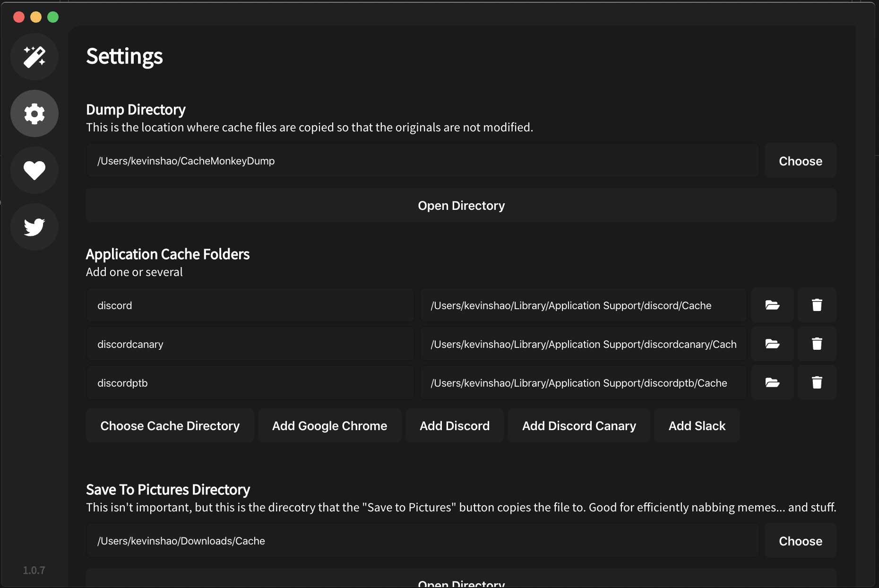Click the trash icon beside the discord row
Screen dimensions: 879x588
coord(817,305)
